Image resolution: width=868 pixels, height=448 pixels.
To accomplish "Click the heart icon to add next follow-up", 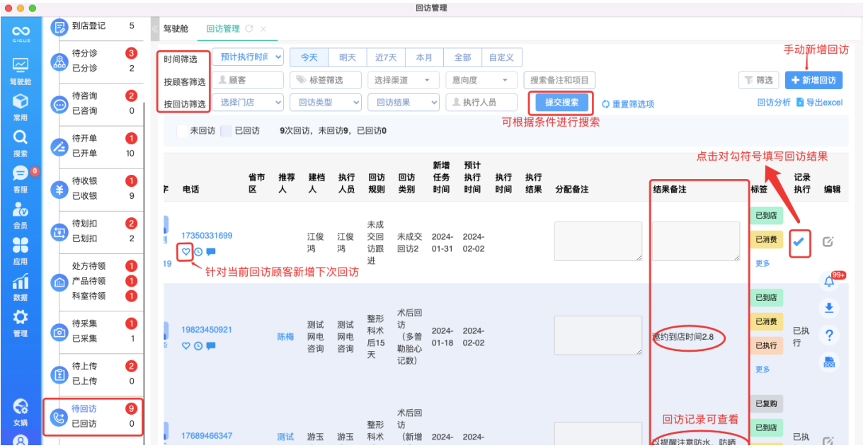I will point(185,252).
